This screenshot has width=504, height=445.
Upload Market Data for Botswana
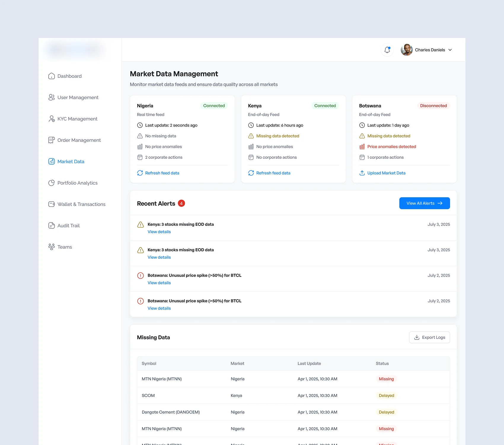coord(386,173)
